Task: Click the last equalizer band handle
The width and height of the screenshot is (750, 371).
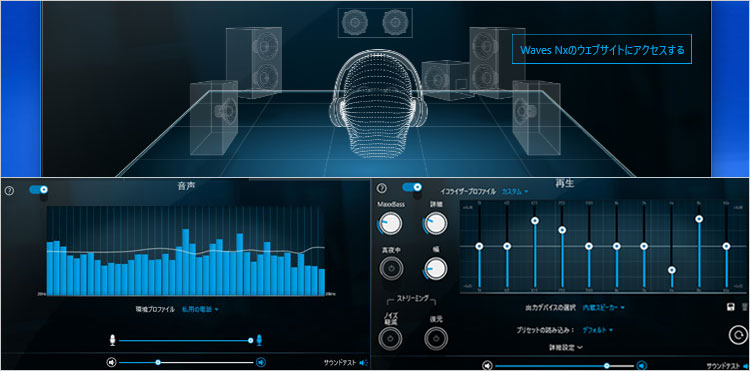Action: pyautogui.click(x=727, y=246)
